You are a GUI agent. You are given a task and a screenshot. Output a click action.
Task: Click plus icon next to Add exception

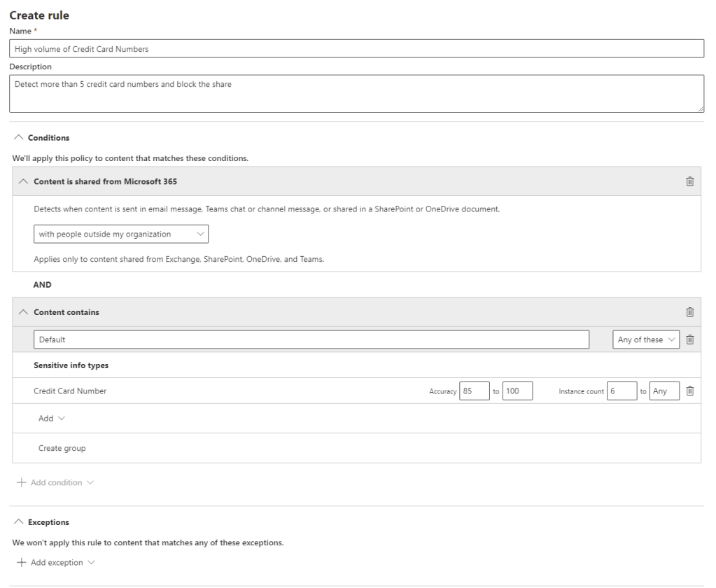21,563
